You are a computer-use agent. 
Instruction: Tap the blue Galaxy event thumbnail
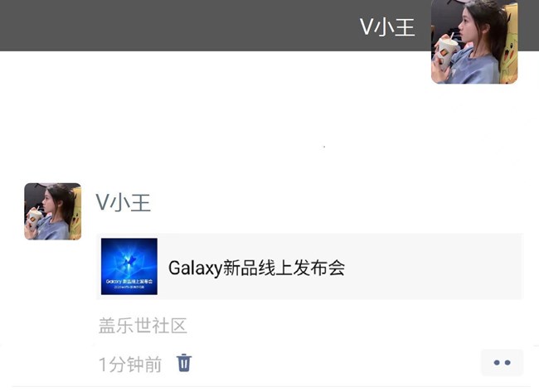point(129,266)
